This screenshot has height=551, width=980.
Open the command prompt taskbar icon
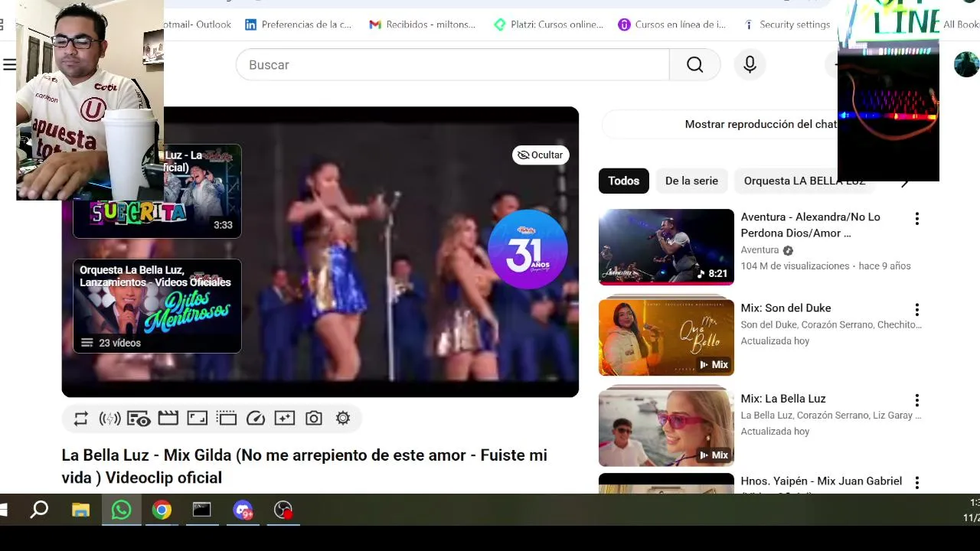coord(201,510)
